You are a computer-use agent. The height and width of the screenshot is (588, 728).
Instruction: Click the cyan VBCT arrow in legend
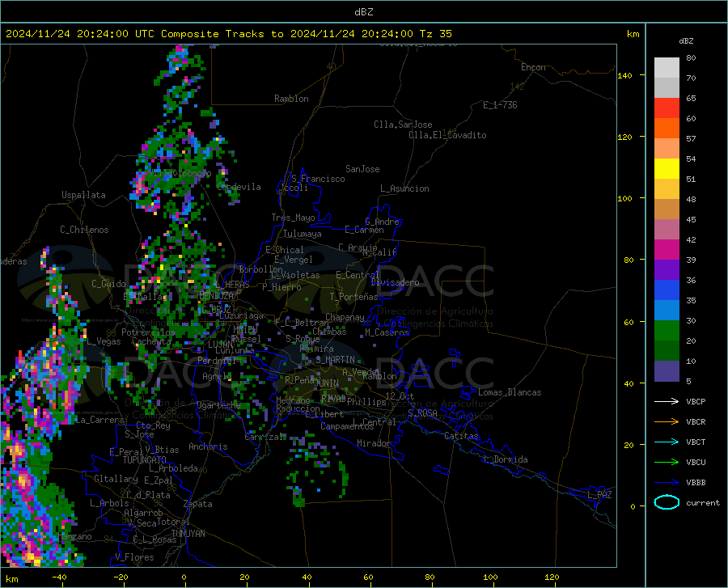click(667, 442)
